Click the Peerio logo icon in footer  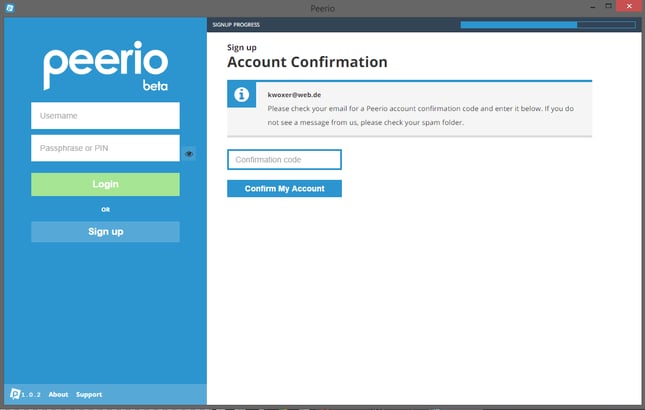point(15,394)
